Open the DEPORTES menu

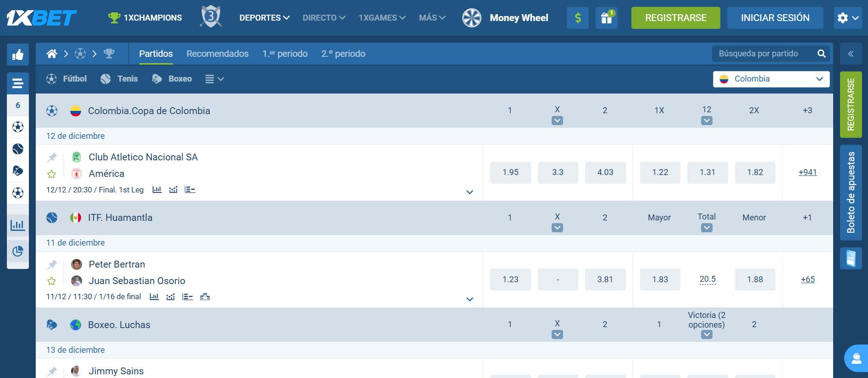(265, 18)
